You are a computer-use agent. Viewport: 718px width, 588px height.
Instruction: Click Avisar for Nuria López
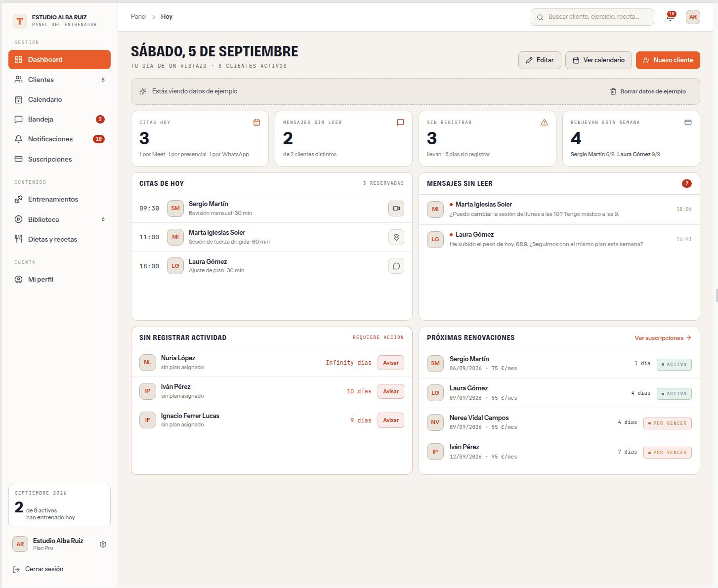click(391, 363)
